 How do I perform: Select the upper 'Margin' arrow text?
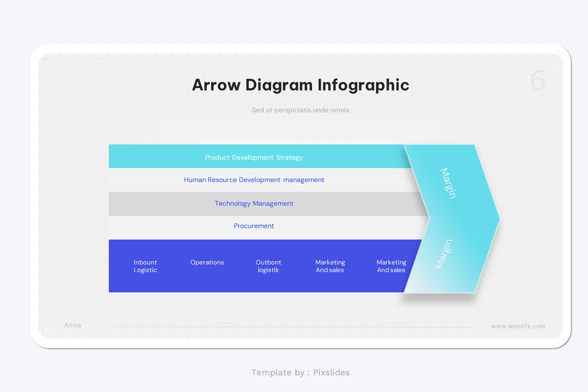click(448, 183)
